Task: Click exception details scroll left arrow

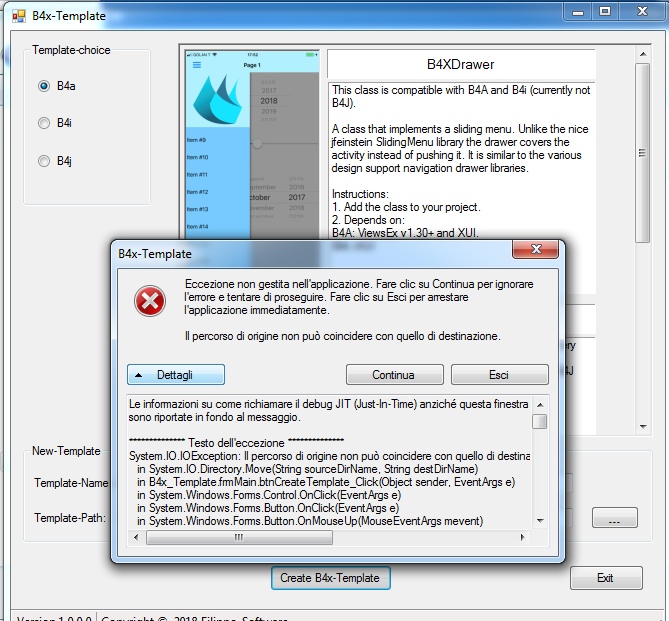Action: [x=136, y=537]
